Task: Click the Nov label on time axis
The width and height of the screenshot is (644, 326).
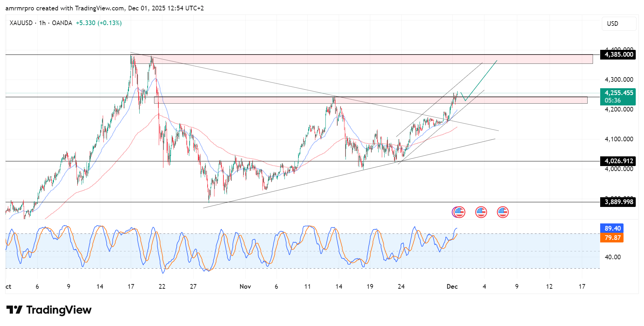Action: 245,287
